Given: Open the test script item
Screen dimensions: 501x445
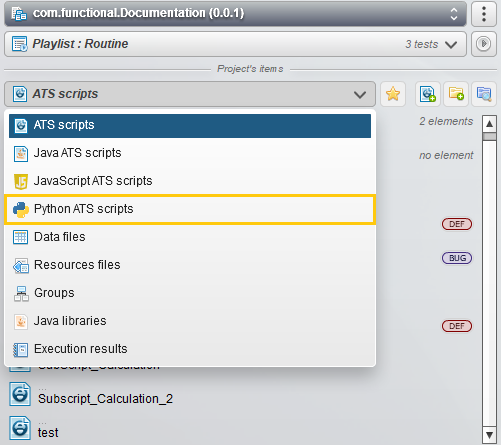Looking at the screenshot, I should [48, 433].
